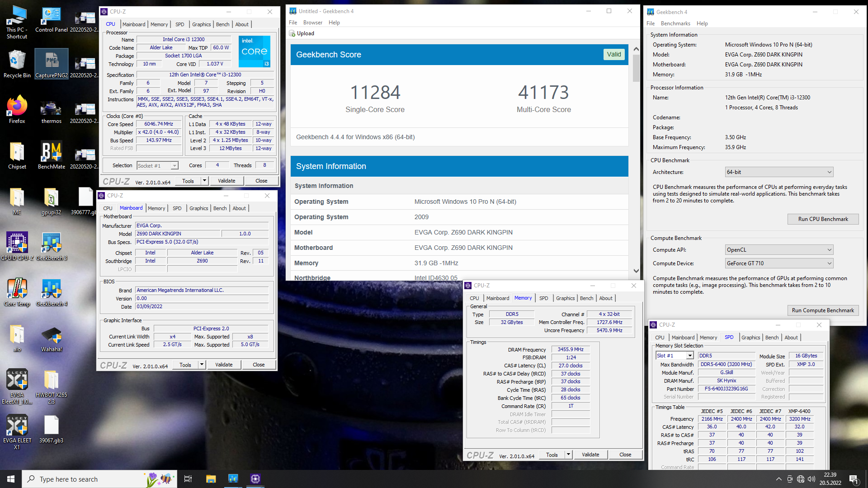Click Run CPU Benchmark button
Viewport: 868px width, 488px height.
point(823,219)
